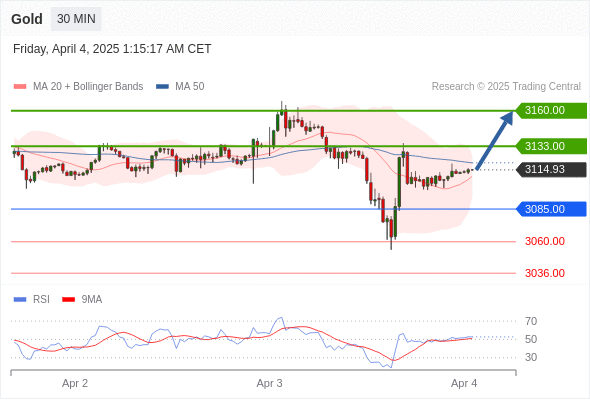
Task: Click the RSI 70 level label
Action: (x=531, y=321)
